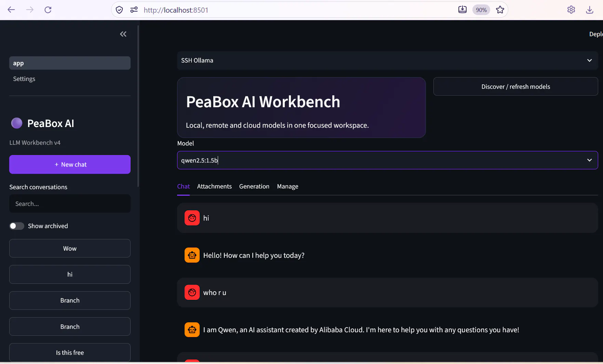603x364 pixels.
Task: Click the purple PeaBox AI logo orb
Action: tap(17, 123)
